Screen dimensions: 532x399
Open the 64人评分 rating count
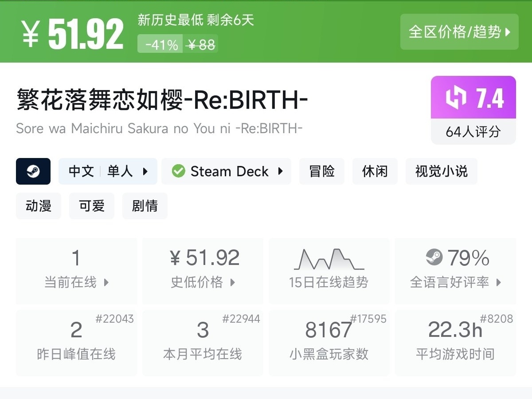[473, 132]
